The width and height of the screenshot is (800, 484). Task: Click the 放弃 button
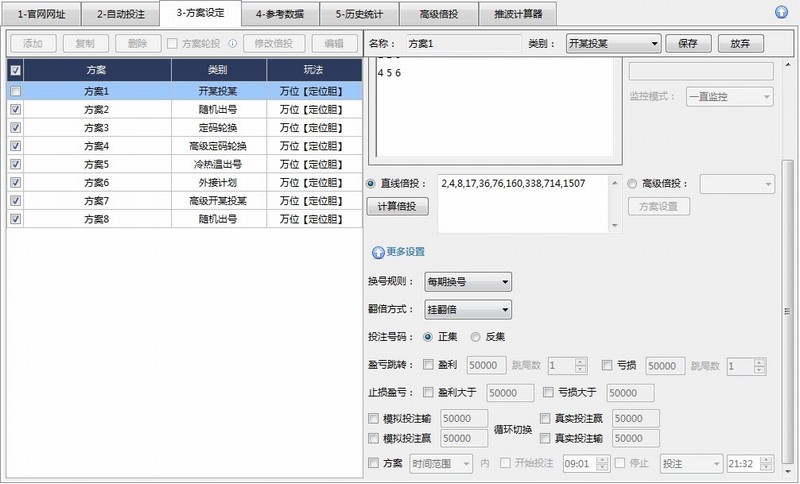click(x=740, y=44)
